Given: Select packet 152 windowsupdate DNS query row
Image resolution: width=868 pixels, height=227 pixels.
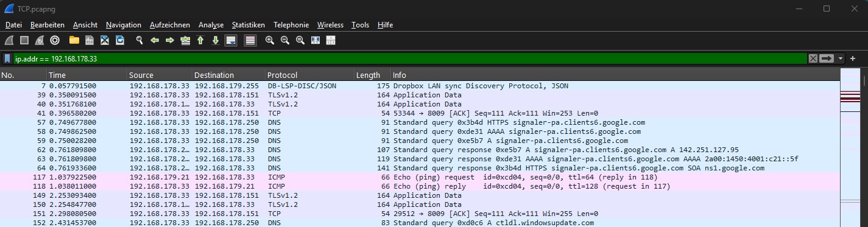Looking at the screenshot, I should tap(420, 223).
